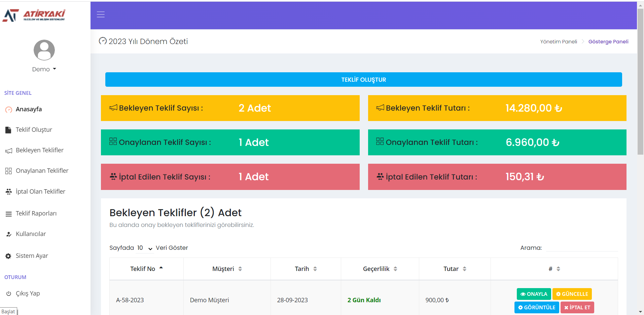Click the Arama search field
The height and width of the screenshot is (315, 644).
point(582,248)
